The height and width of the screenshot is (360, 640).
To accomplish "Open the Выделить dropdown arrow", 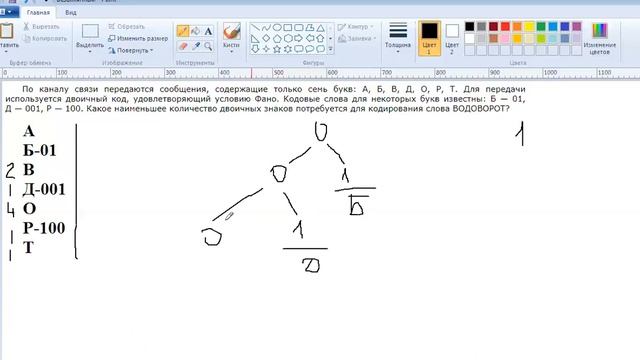I will (x=90, y=52).
